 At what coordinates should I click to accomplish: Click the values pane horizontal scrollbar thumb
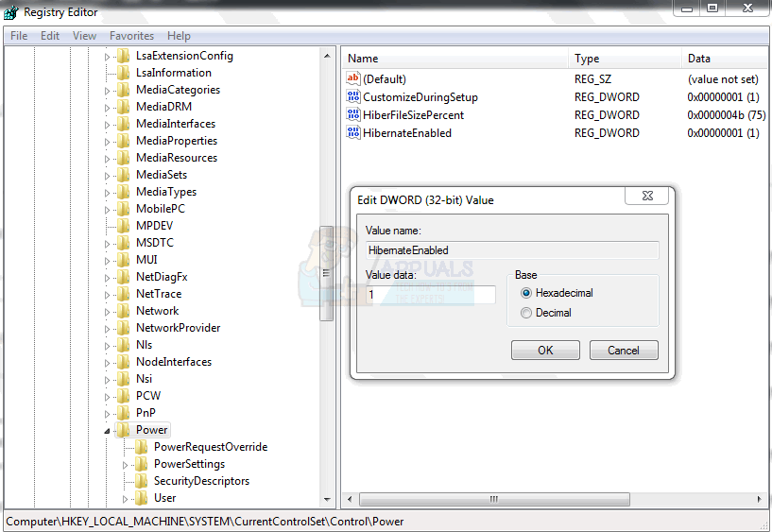pos(494,499)
